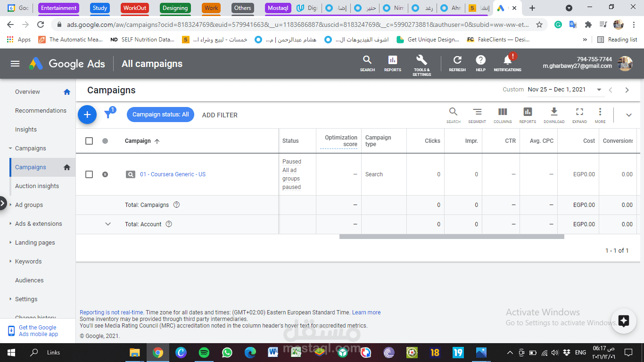
Task: Open the Segment tool
Action: click(x=477, y=115)
